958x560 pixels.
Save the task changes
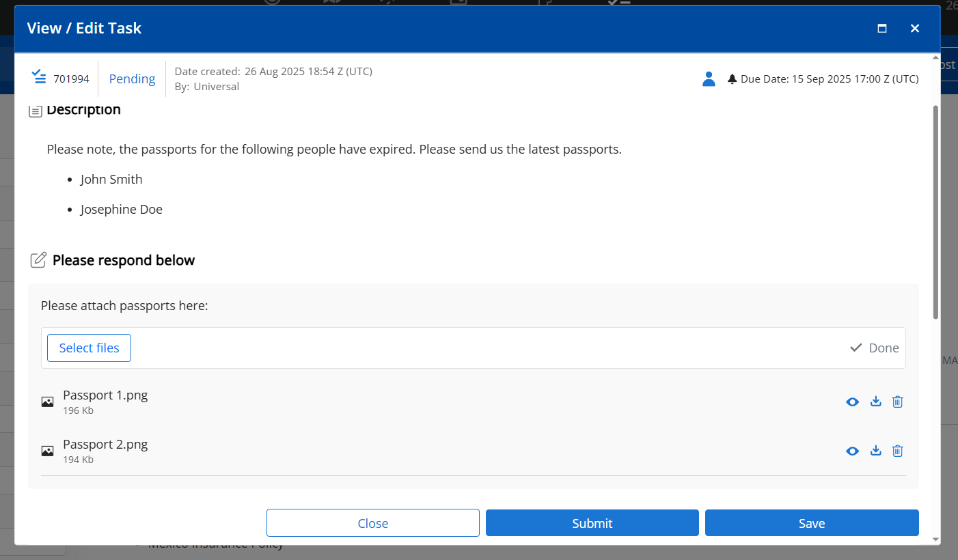(x=812, y=523)
